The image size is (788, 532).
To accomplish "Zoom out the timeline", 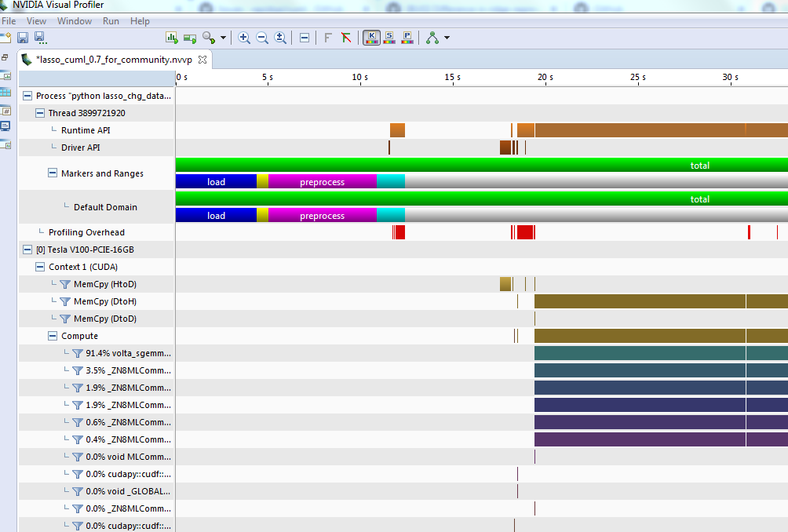I will pos(262,38).
